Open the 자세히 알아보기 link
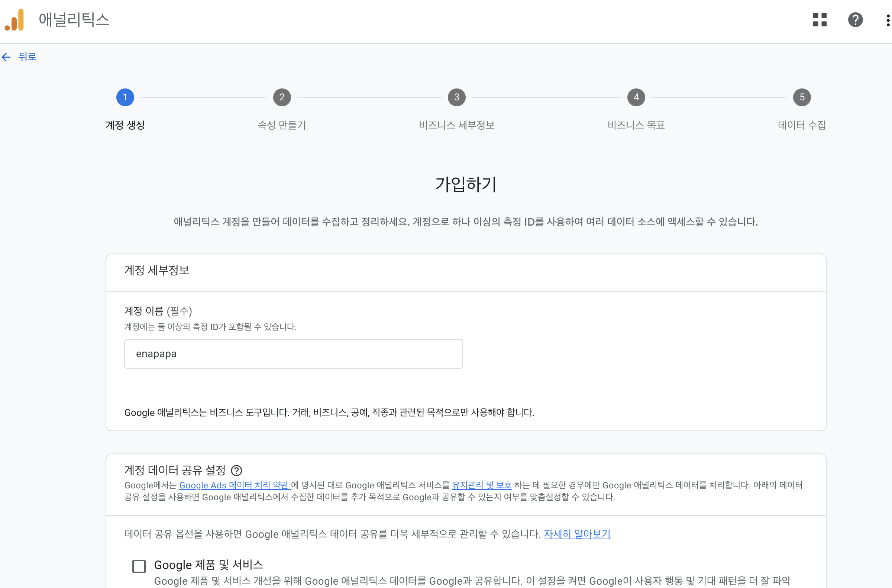The image size is (892, 588). pos(577,534)
